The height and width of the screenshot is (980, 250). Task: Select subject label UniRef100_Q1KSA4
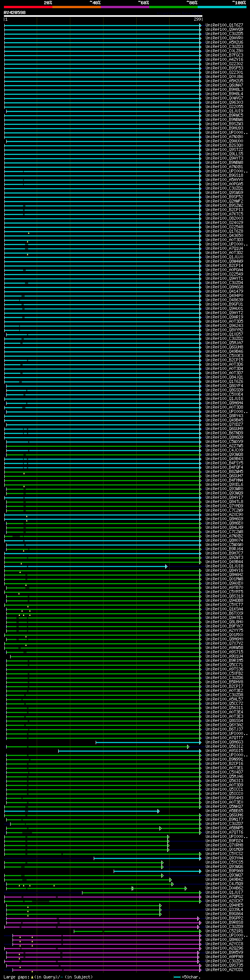224,609
